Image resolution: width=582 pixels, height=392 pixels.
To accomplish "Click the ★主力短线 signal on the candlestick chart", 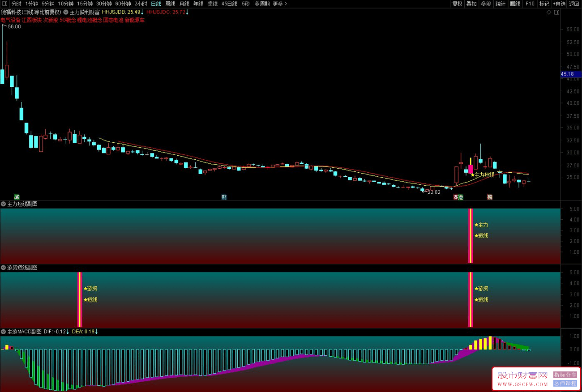I will click(483, 175).
